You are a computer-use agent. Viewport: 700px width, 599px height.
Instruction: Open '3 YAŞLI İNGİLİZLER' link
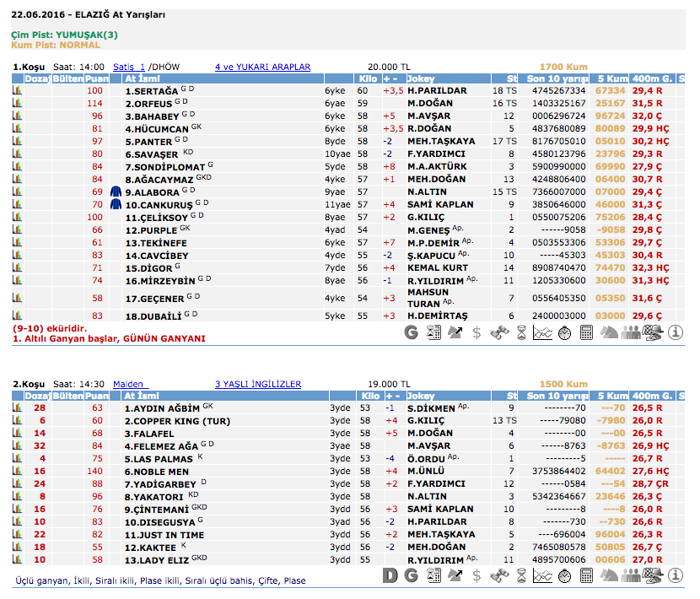tap(257, 384)
